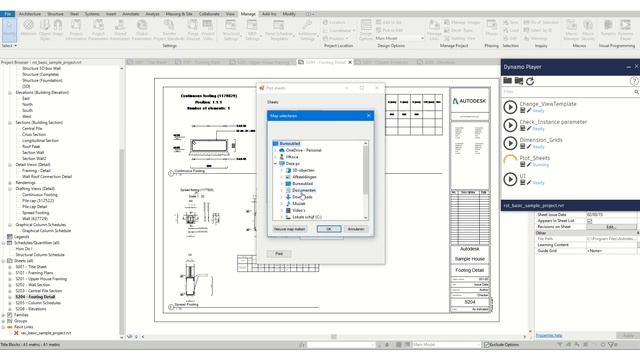Viewport: 640px width, 360px height.
Task: Open Dynamo Player help question mark
Action: 633,81
